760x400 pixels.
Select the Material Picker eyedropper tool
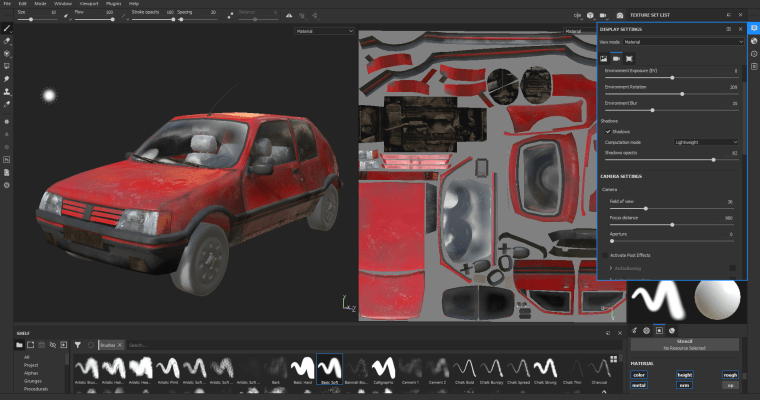[7, 103]
